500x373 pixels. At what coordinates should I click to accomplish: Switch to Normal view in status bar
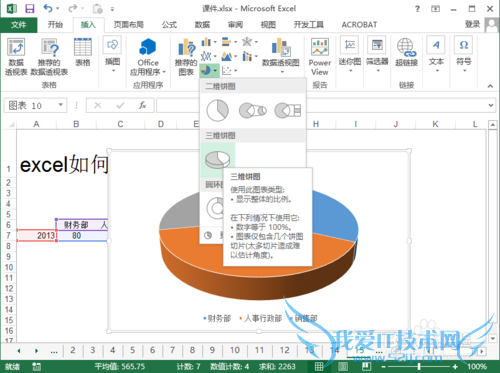[x=319, y=367]
